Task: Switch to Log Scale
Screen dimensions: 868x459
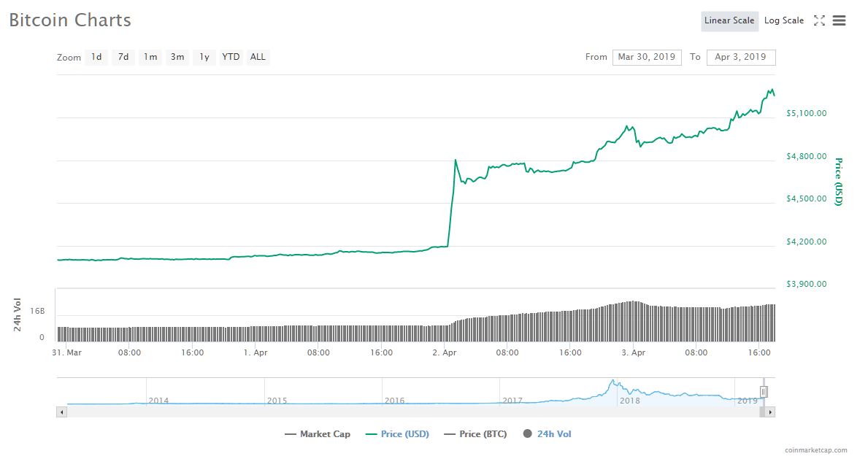Action: click(x=783, y=20)
